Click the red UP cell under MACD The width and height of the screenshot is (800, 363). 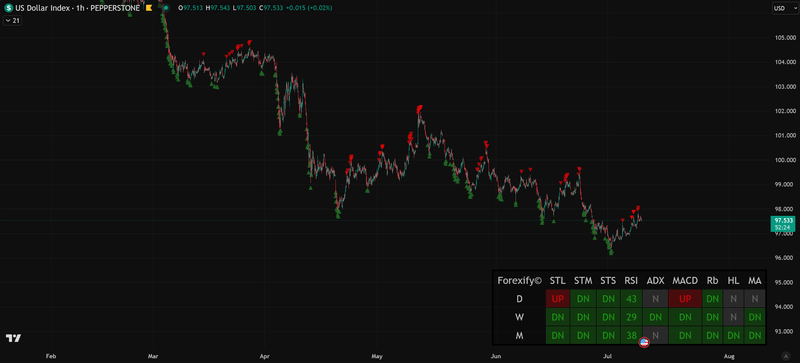point(685,299)
